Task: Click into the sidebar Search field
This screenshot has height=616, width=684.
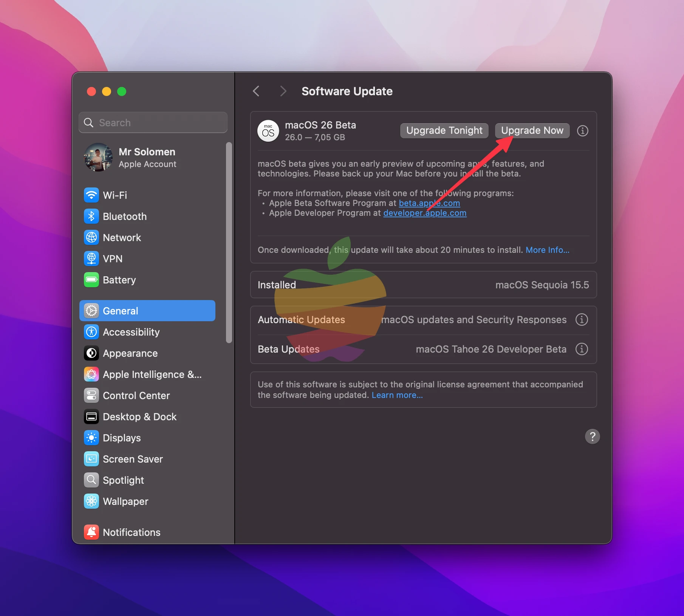Action: pyautogui.click(x=153, y=123)
